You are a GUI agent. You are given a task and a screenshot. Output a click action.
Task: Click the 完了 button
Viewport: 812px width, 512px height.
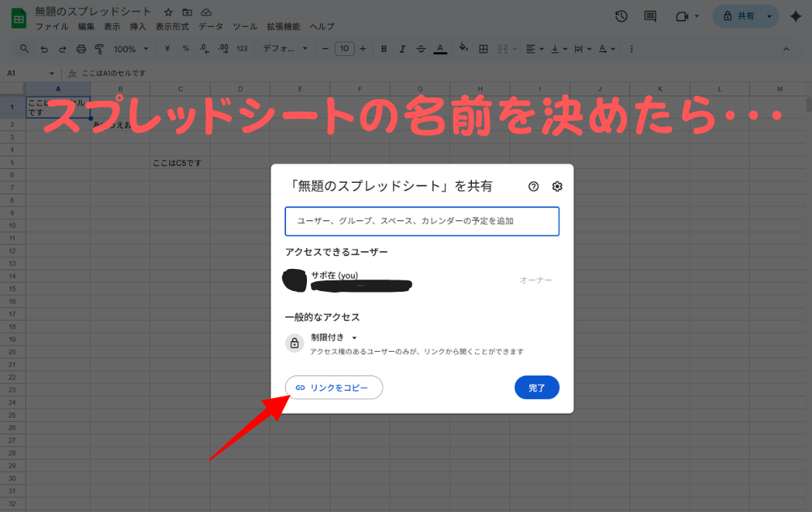click(537, 388)
